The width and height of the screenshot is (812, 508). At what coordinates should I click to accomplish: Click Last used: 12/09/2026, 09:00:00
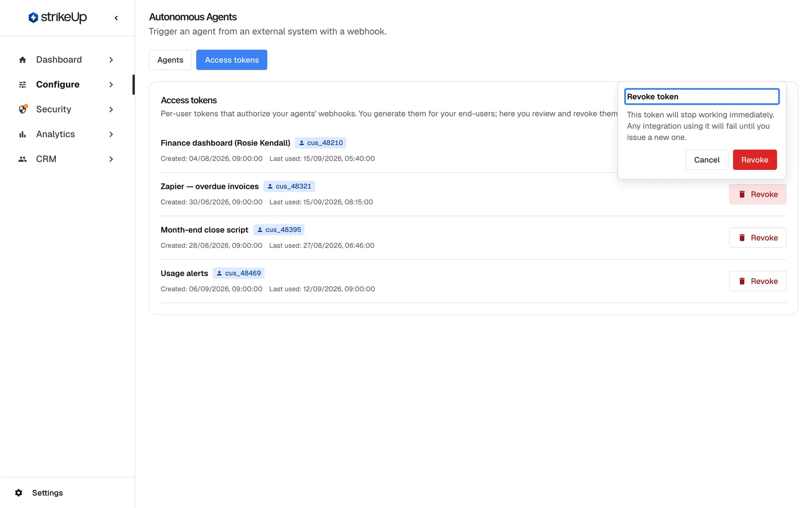click(322, 289)
